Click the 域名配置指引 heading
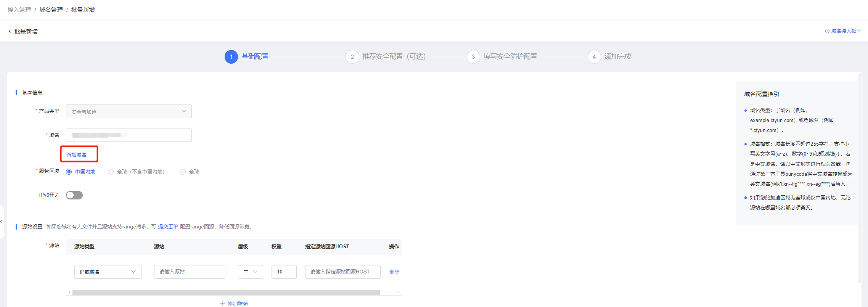This screenshot has height=307, width=868. (x=762, y=94)
